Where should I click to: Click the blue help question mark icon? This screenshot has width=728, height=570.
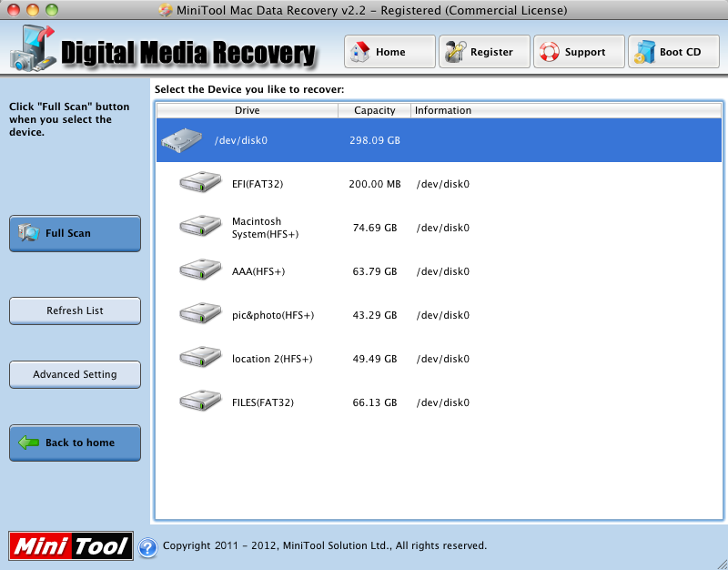tap(147, 546)
